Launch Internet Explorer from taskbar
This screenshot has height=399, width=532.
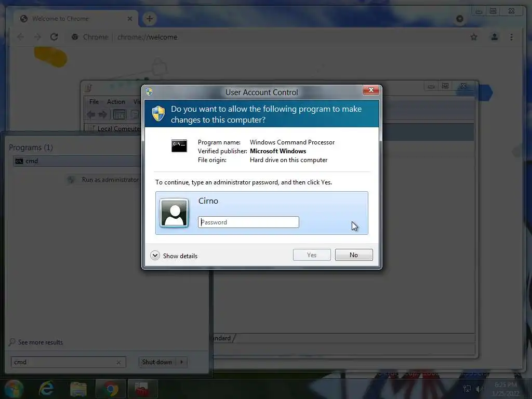[46, 389]
